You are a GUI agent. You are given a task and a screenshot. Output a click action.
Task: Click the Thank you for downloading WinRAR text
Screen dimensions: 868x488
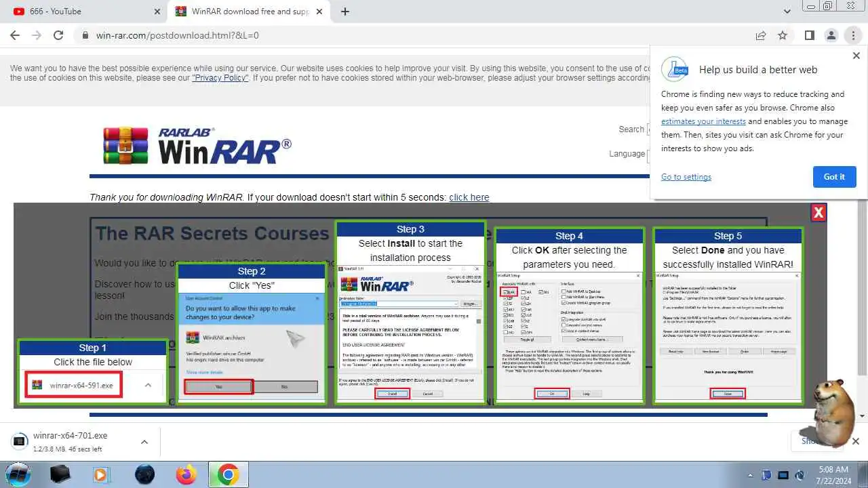point(166,197)
